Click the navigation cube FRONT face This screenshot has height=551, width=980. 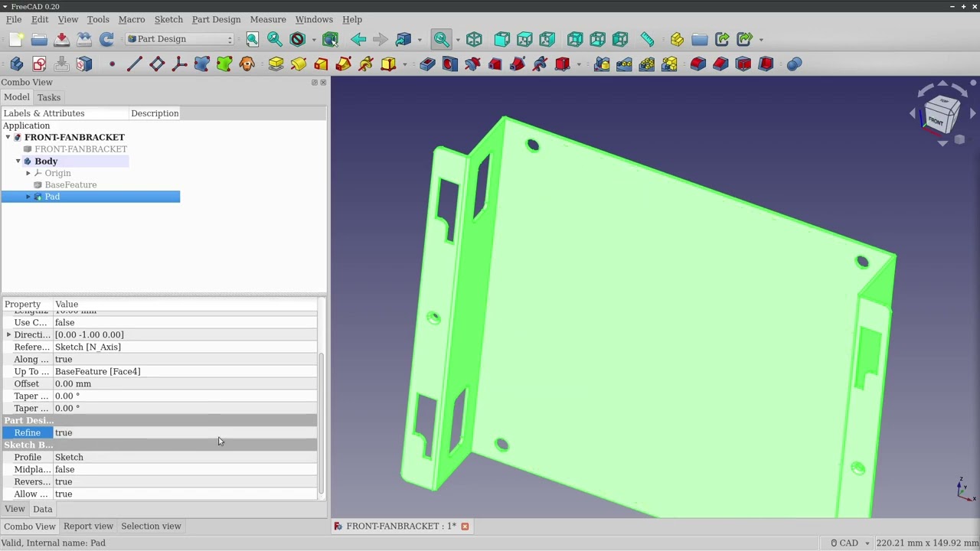pos(936,120)
